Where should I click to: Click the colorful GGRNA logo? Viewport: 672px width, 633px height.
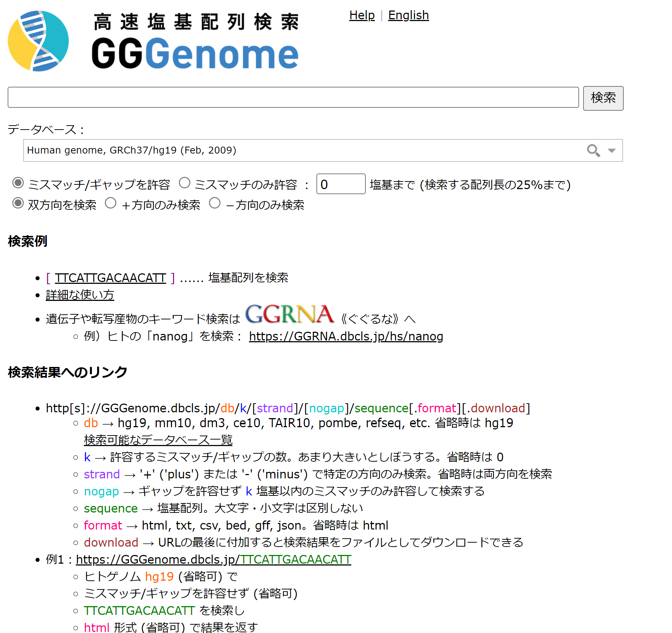pyautogui.click(x=289, y=314)
